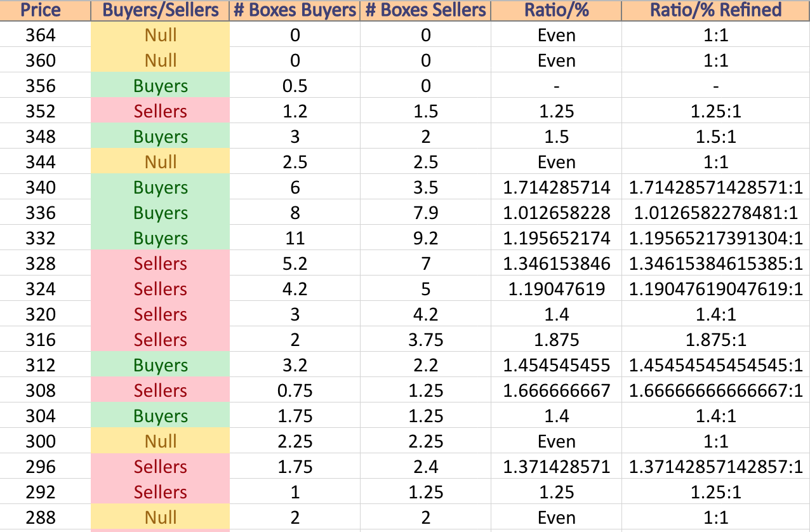Select the 3.75 boxes sellers cell

(425, 340)
